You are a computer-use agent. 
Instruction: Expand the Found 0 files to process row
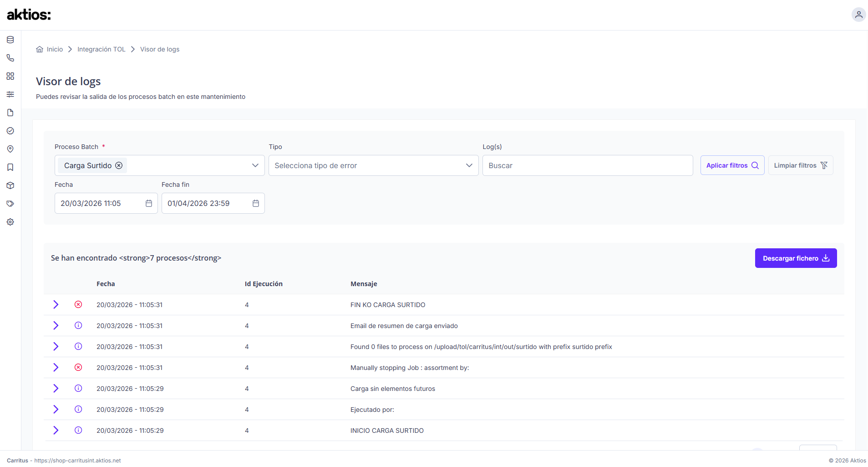(x=56, y=346)
